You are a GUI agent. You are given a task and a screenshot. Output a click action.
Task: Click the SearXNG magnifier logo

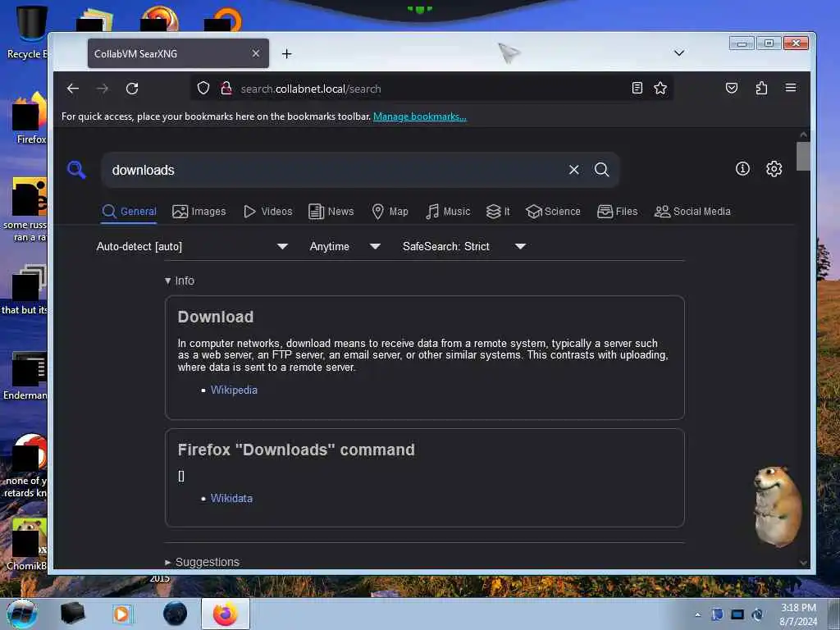click(x=76, y=170)
